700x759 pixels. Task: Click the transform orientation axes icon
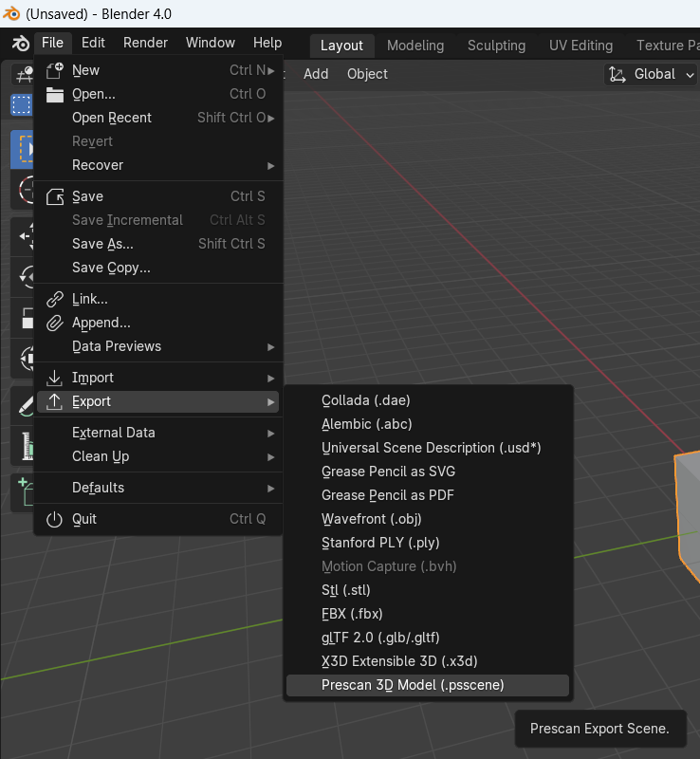617,74
